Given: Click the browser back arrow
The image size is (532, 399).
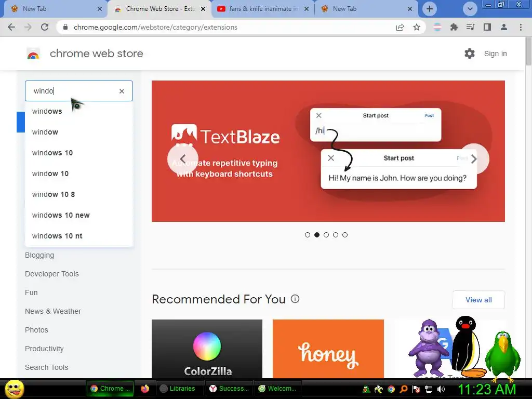Looking at the screenshot, I should (x=11, y=27).
